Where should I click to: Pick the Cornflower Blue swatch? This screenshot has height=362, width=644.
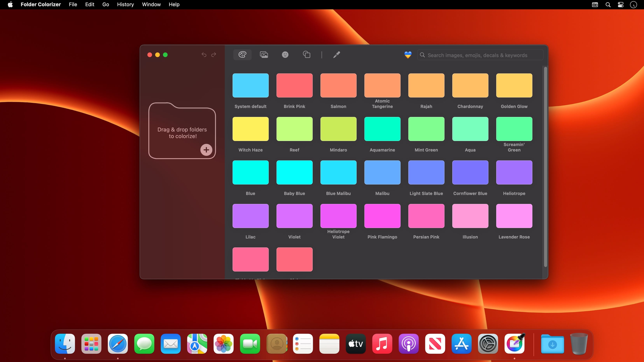(x=470, y=172)
